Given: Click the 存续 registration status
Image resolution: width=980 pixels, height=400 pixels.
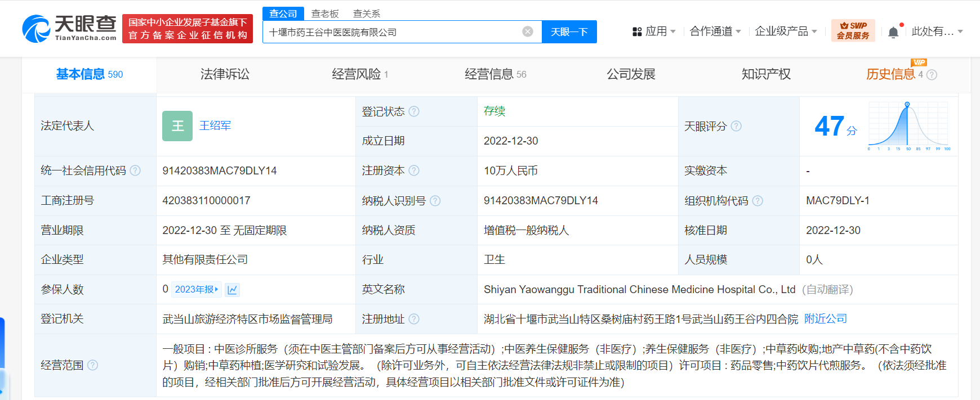Looking at the screenshot, I should [x=495, y=111].
